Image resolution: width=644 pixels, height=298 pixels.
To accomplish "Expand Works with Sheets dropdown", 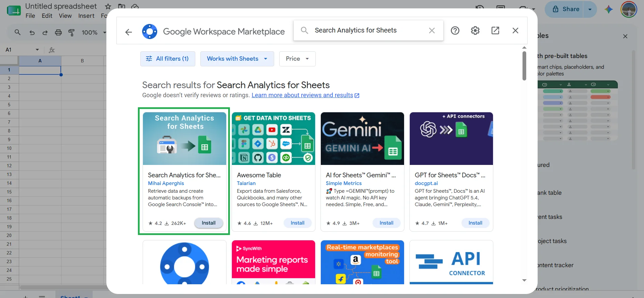I will click(x=237, y=59).
